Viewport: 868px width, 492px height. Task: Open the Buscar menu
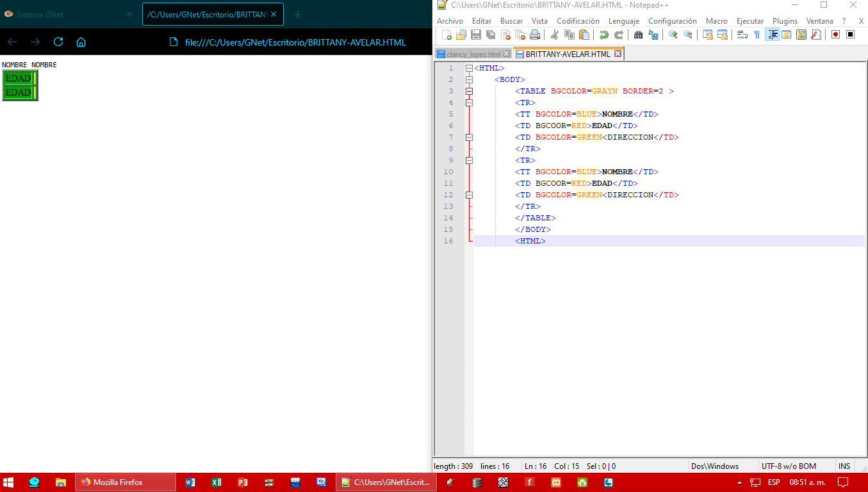(x=511, y=21)
